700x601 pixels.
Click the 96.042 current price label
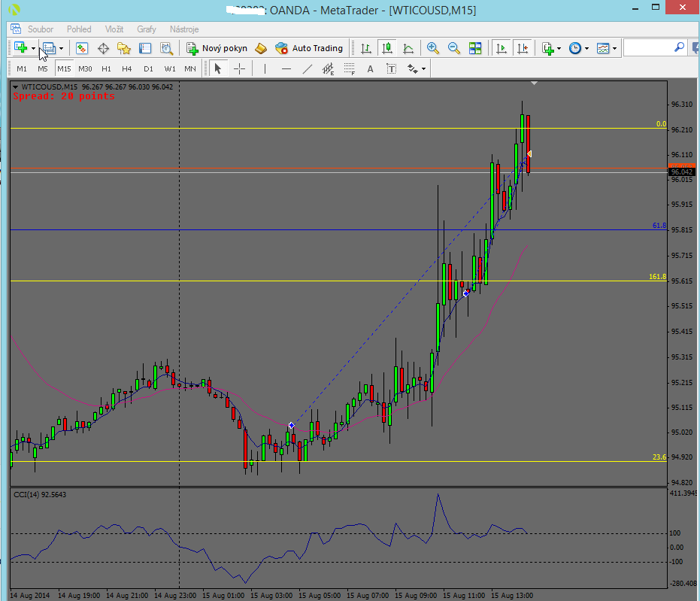click(x=682, y=172)
